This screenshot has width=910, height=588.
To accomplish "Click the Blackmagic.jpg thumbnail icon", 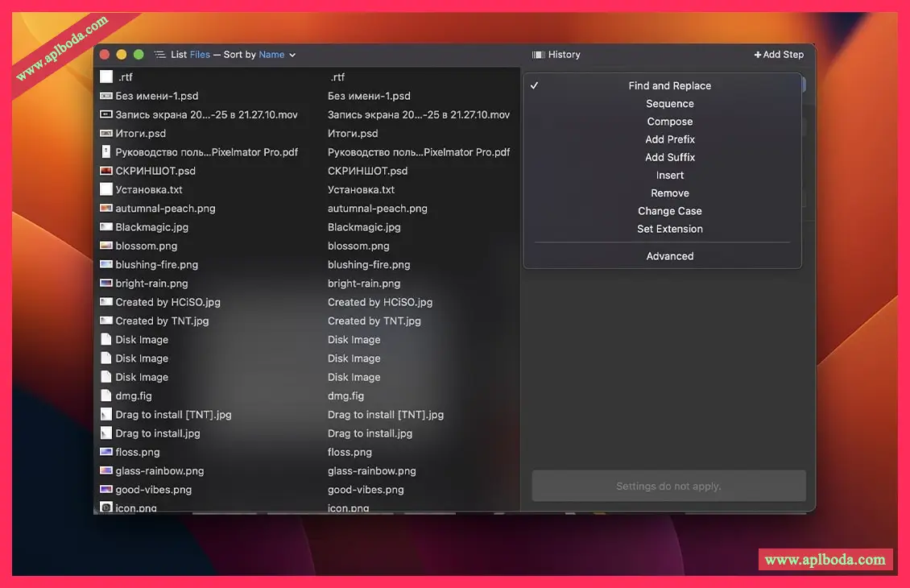I will 105,227.
